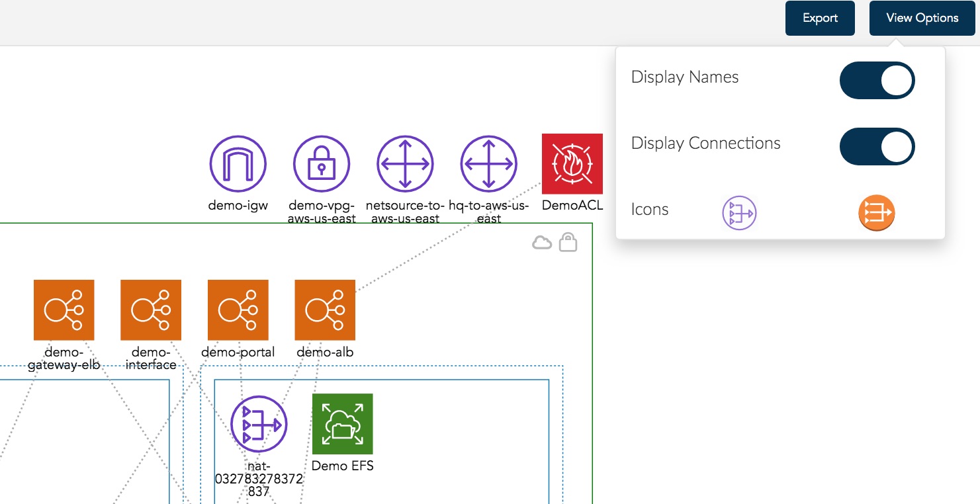
Task: Click the 'Demo EFS' label text
Action: [343, 466]
